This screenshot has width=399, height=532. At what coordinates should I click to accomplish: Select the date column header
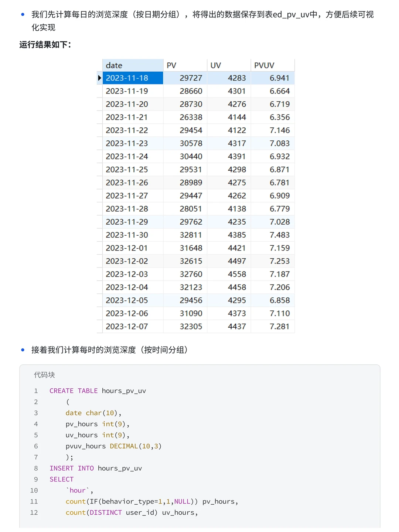pos(133,65)
